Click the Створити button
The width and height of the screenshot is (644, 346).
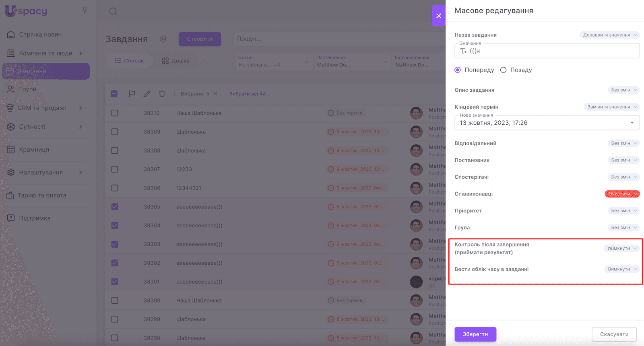200,39
